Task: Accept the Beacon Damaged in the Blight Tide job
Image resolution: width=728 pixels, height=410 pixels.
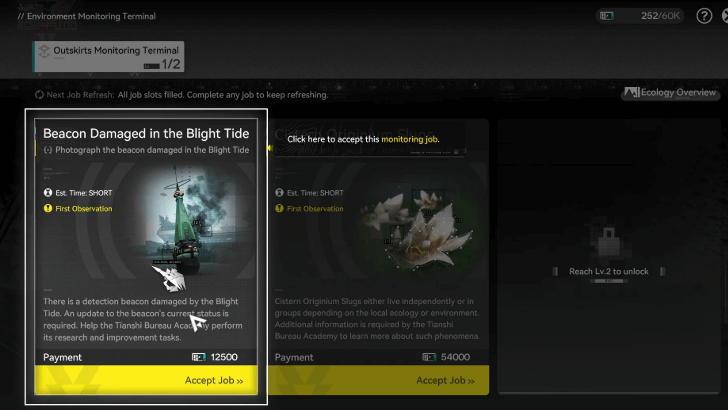Action: 146,380
